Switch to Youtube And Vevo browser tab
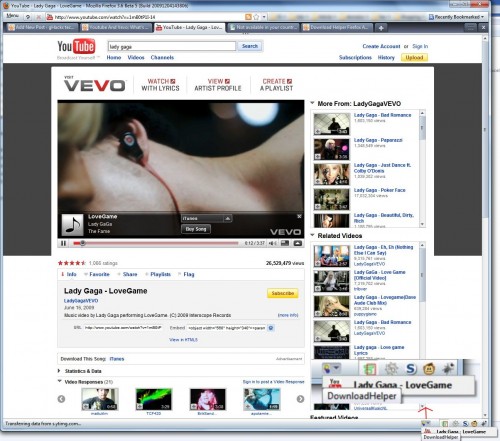 [x=116, y=28]
